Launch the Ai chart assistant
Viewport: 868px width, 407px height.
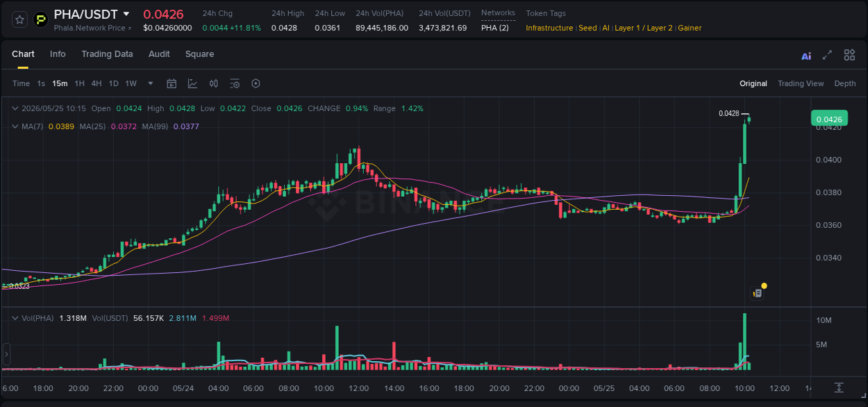click(806, 56)
